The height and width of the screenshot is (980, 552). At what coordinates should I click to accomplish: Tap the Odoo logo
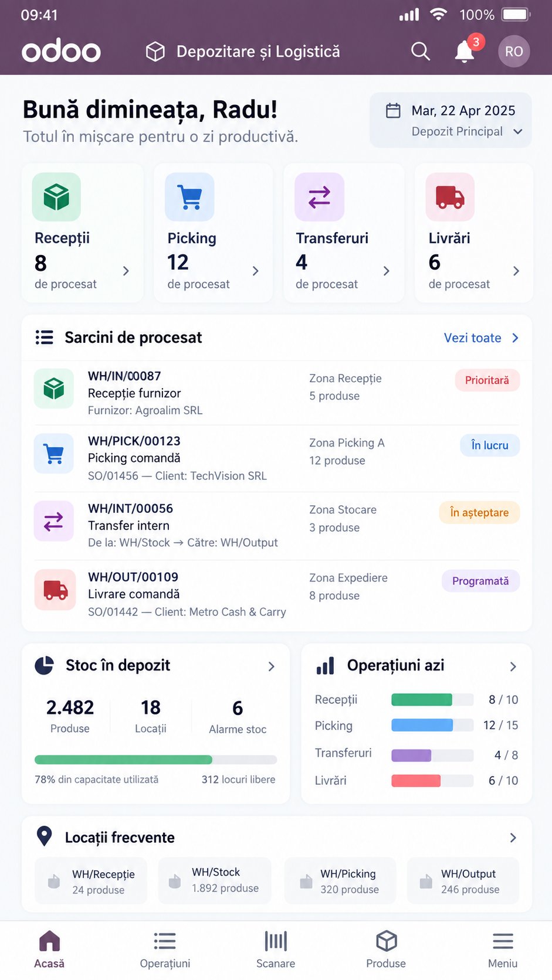[61, 52]
